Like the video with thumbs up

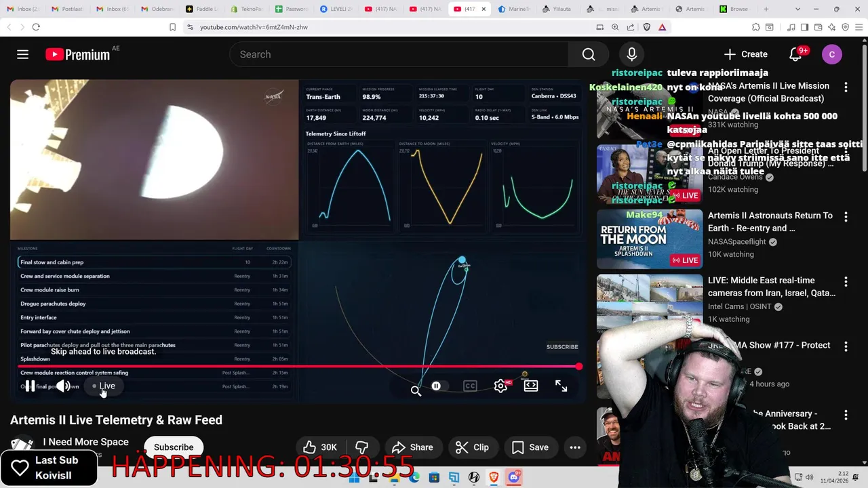[320, 447]
